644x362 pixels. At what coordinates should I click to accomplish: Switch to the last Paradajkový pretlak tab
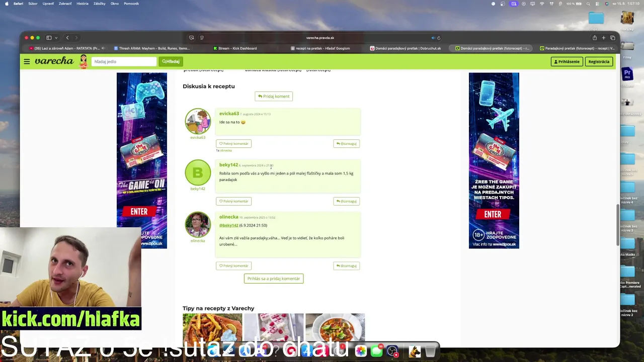click(577, 48)
